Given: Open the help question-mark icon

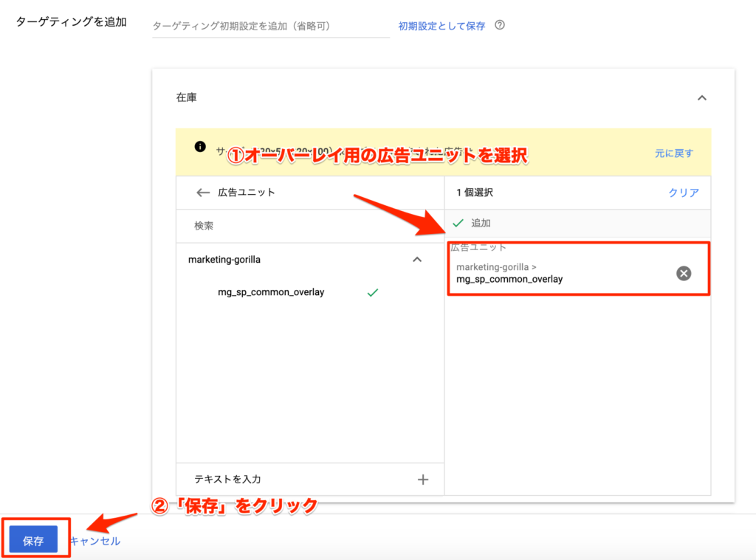Looking at the screenshot, I should tap(500, 25).
